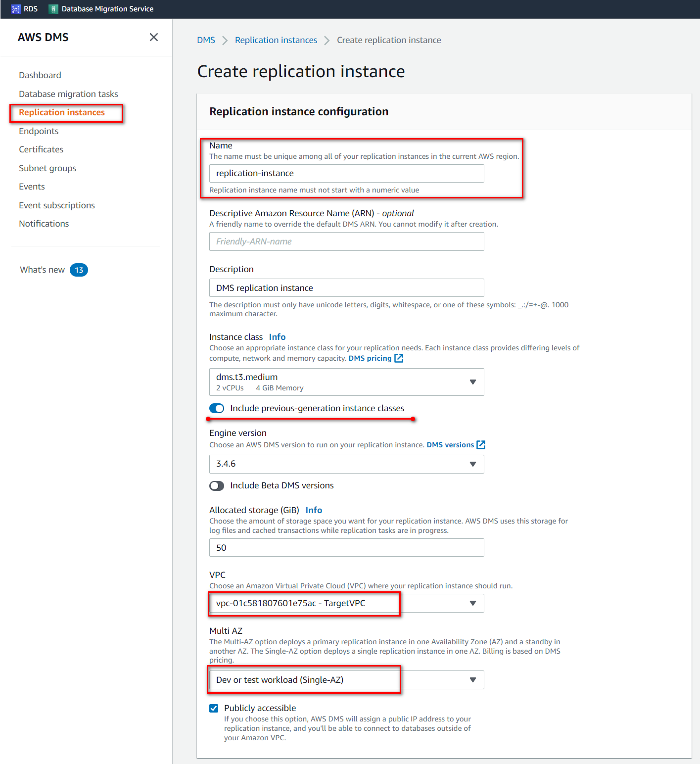Open the What's new link

42,270
